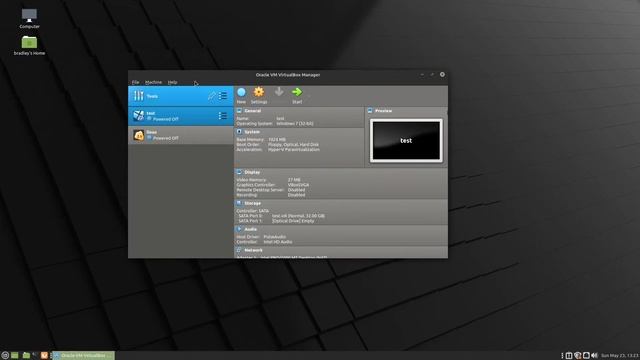Click the pin icon in the Tools row

click(x=211, y=96)
